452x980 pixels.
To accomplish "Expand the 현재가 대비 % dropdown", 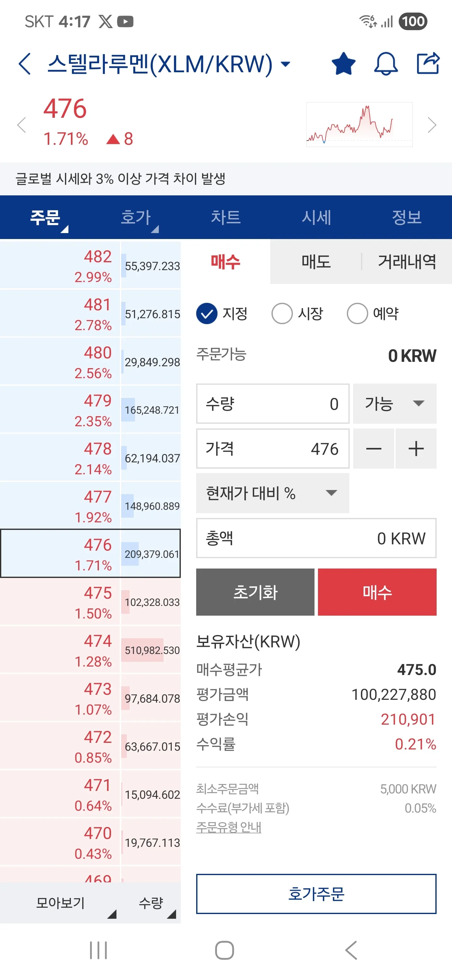I will point(272,493).
